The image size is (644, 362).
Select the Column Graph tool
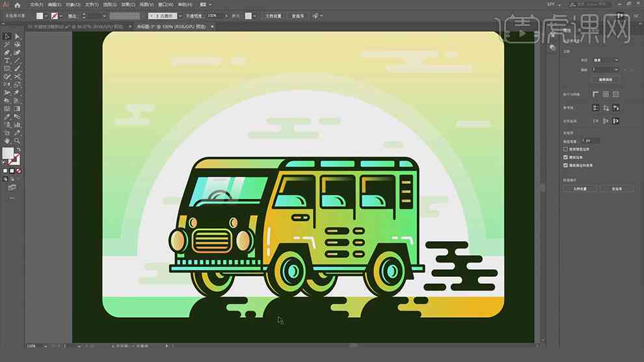[18, 125]
